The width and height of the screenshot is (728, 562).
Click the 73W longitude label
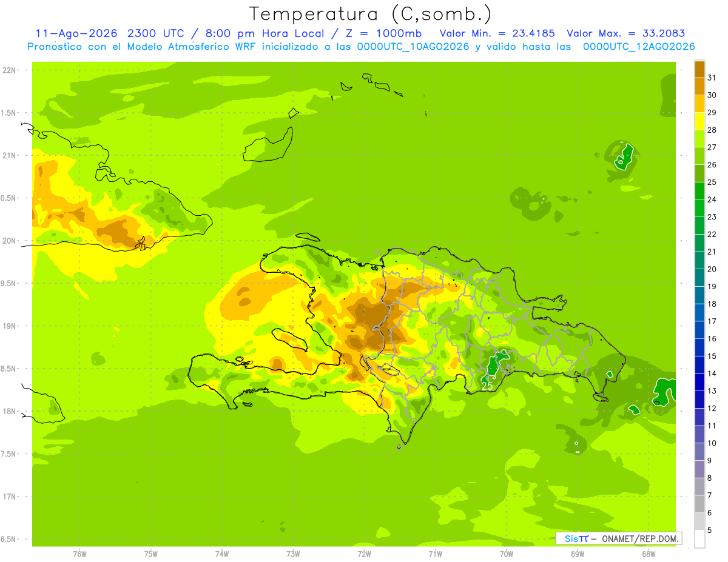[293, 554]
